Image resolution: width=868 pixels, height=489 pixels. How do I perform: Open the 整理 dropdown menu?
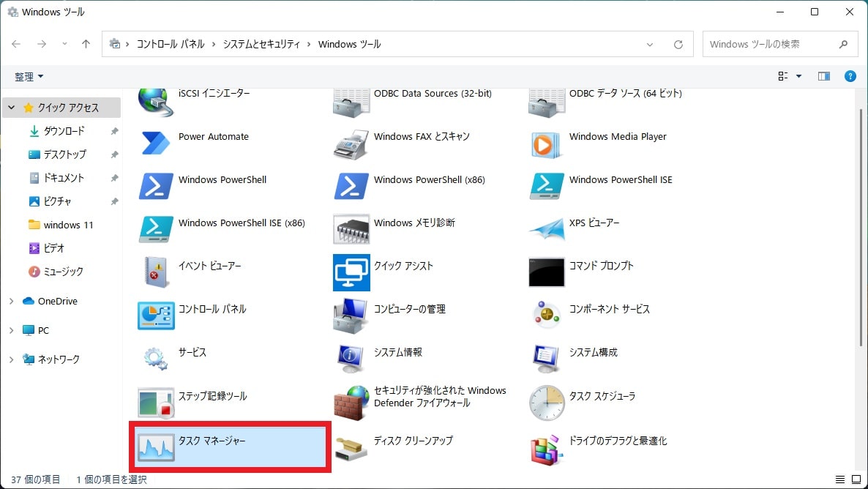click(x=29, y=76)
